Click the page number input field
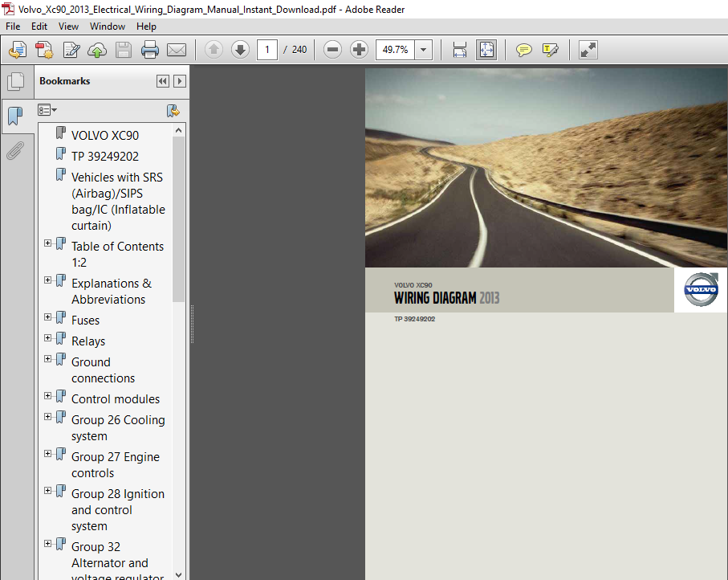 [267, 49]
